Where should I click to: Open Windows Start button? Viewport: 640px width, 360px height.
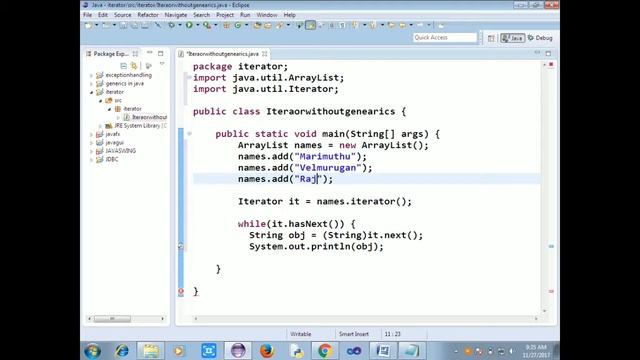point(93,351)
